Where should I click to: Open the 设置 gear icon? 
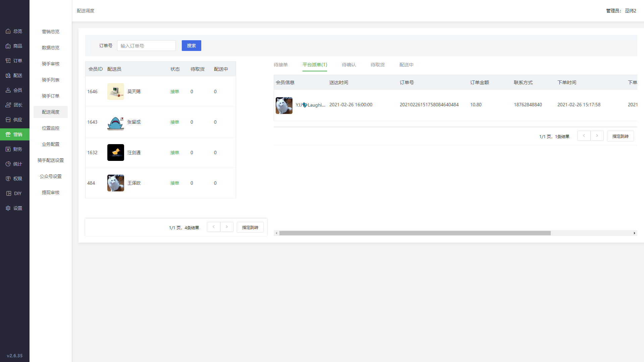[8, 208]
